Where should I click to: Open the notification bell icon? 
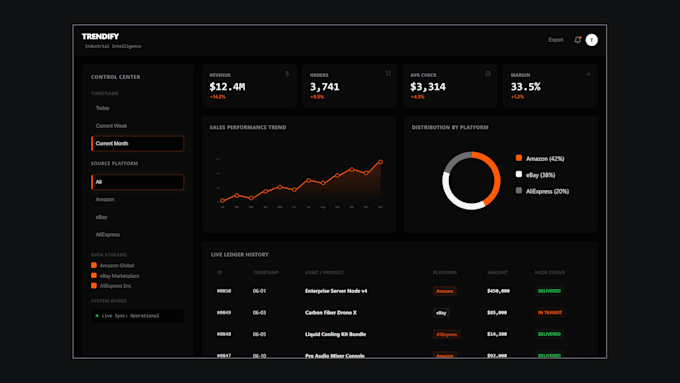pos(577,40)
